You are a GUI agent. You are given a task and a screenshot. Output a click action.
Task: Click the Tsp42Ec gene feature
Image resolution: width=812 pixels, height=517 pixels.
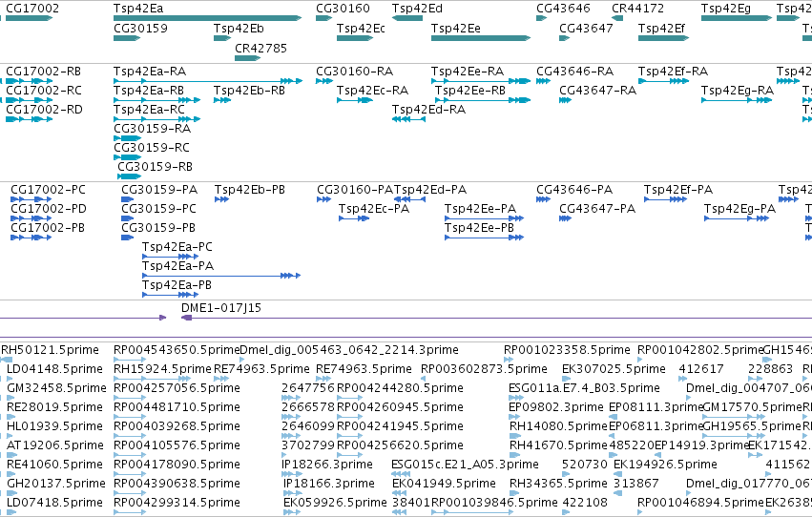tap(355, 38)
